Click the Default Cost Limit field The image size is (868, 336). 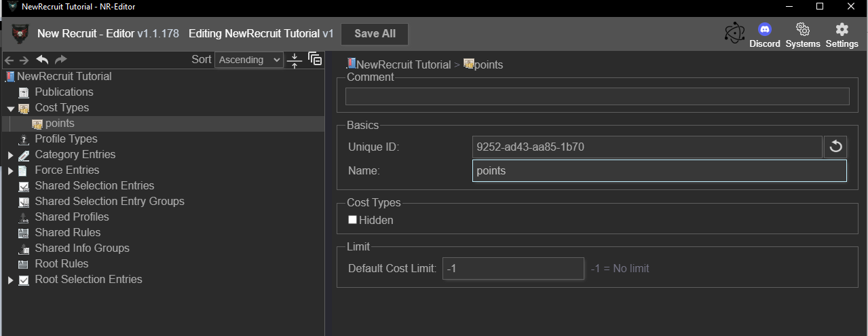[x=513, y=268]
